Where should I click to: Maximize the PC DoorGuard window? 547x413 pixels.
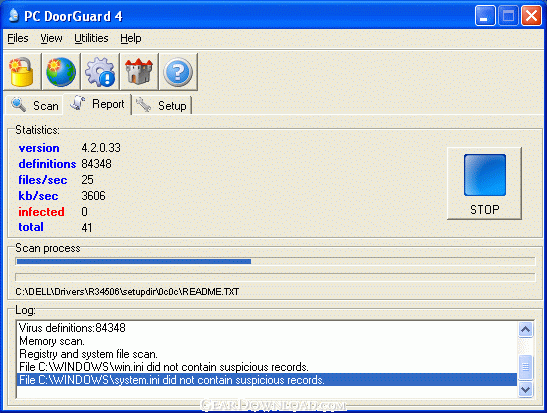[508, 15]
